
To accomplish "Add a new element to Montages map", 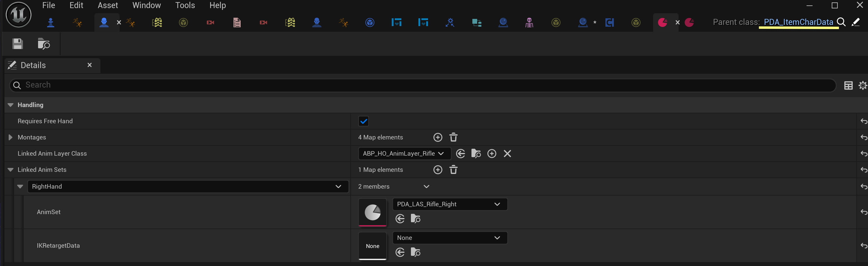I will coord(438,137).
